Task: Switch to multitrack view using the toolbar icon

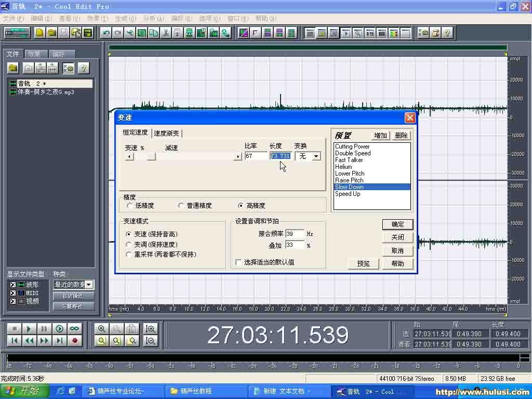Action: click(17, 33)
